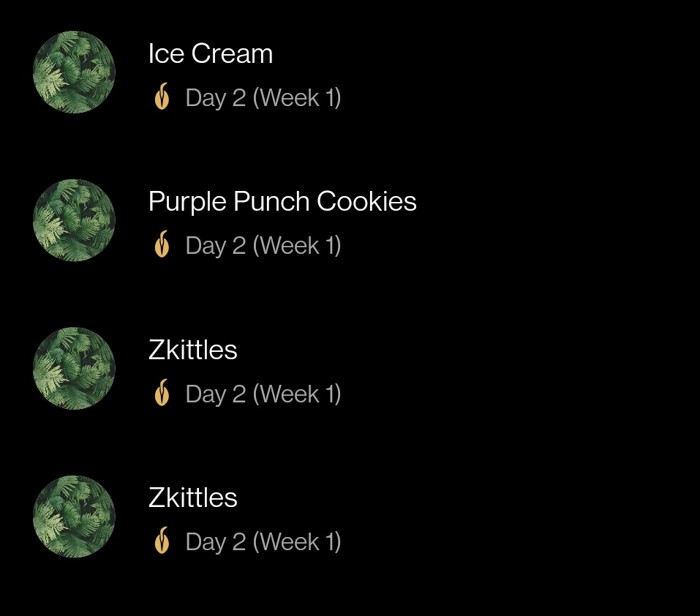Viewport: 700px width, 616px height.
Task: Open the Ice Cream plant title
Action: pos(211,53)
